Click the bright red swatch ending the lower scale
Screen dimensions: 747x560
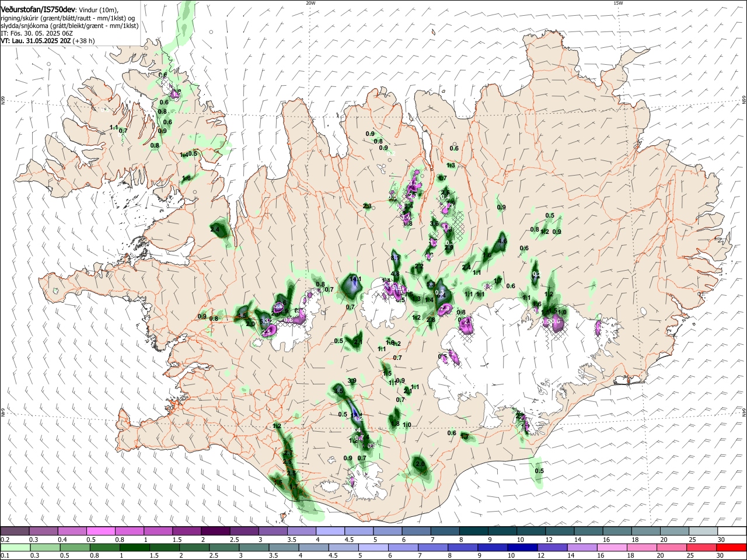732,547
